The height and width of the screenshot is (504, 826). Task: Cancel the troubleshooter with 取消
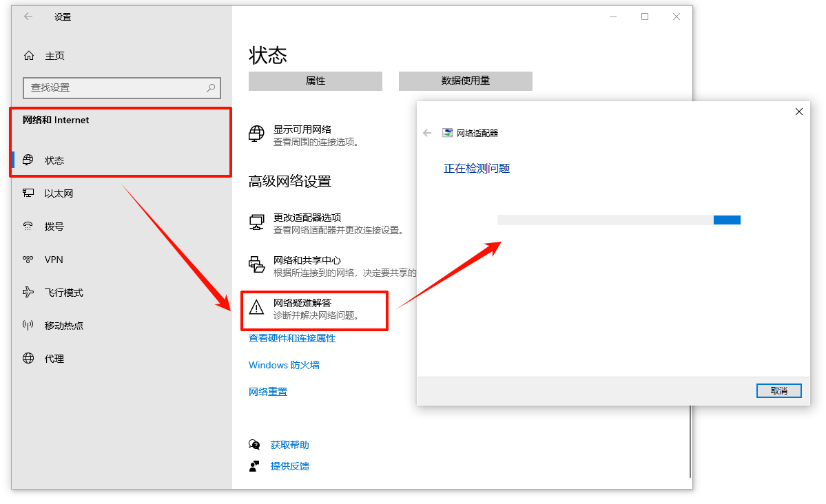778,390
